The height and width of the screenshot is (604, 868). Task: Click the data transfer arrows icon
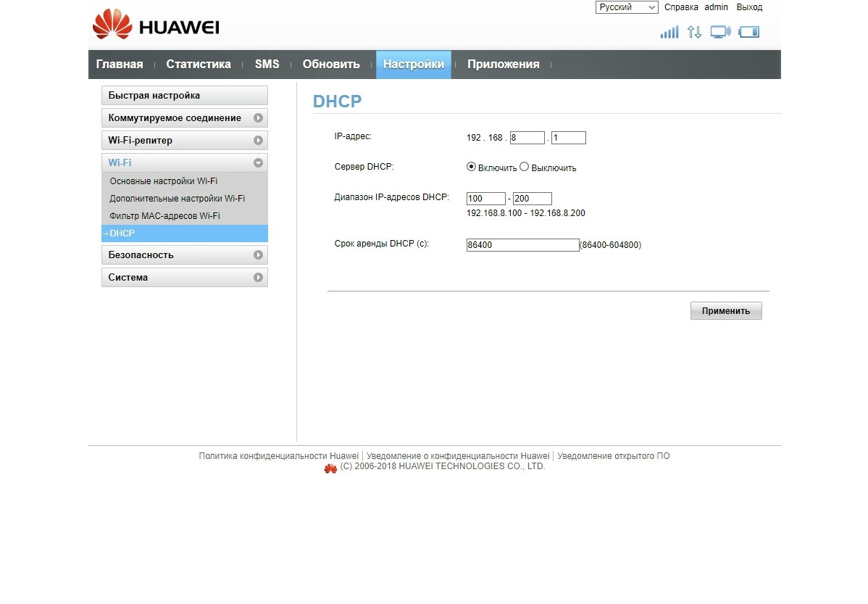694,32
